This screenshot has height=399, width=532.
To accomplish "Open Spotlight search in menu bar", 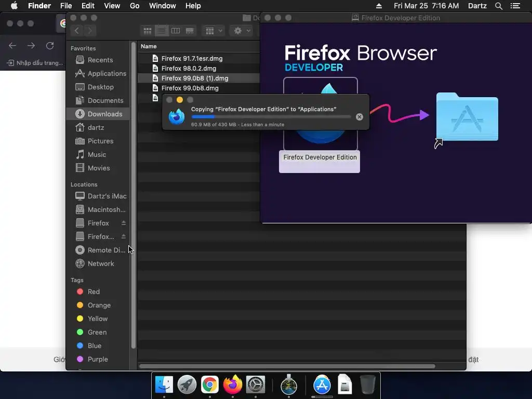I will 499,6.
